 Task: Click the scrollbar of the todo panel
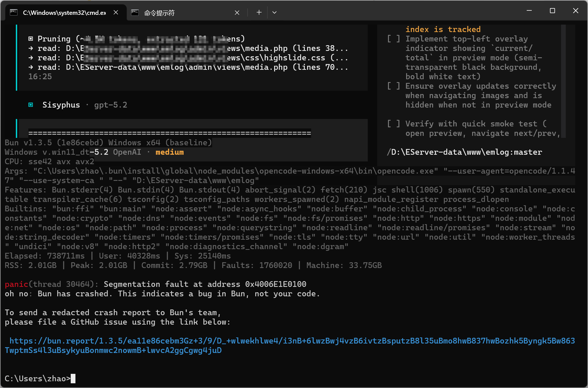(563, 81)
